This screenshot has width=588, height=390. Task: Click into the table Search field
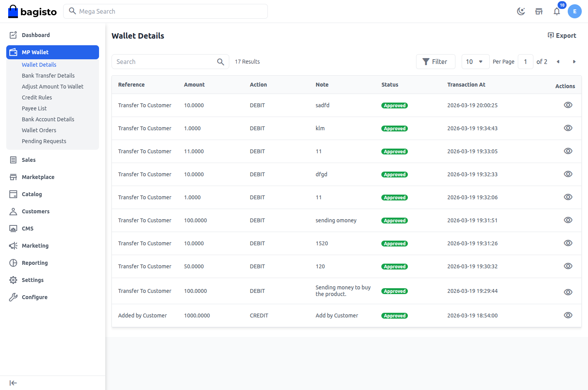point(164,61)
